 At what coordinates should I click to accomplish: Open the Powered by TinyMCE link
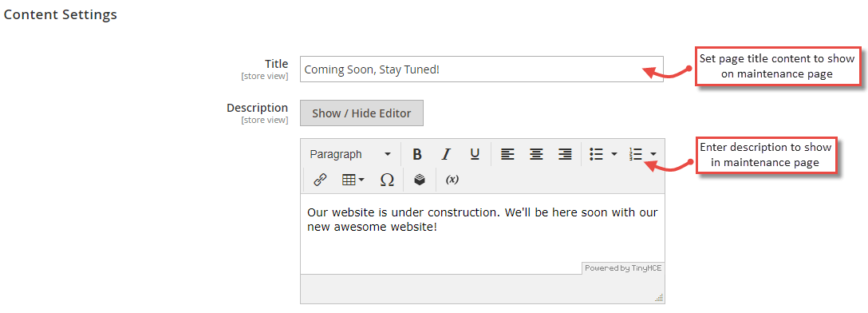click(623, 268)
